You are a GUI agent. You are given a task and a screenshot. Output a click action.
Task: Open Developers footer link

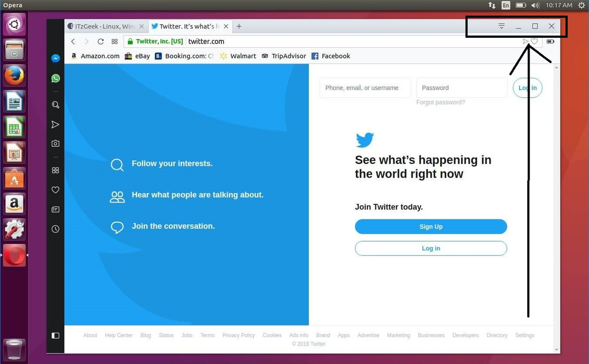click(x=466, y=335)
